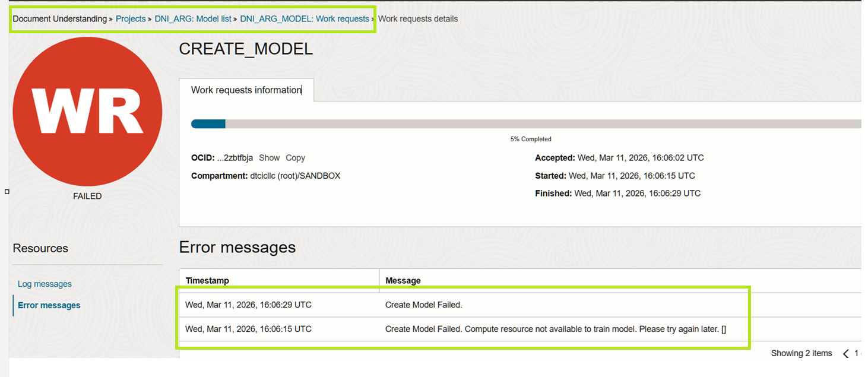Click 'Showing 2 items' pagination text
This screenshot has height=377, width=868.
(x=802, y=353)
